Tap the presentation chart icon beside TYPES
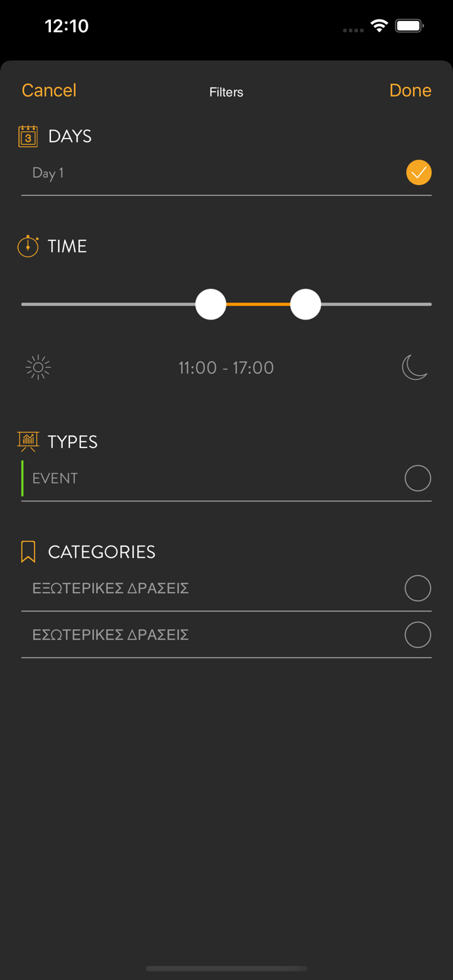453x980 pixels. [x=28, y=442]
